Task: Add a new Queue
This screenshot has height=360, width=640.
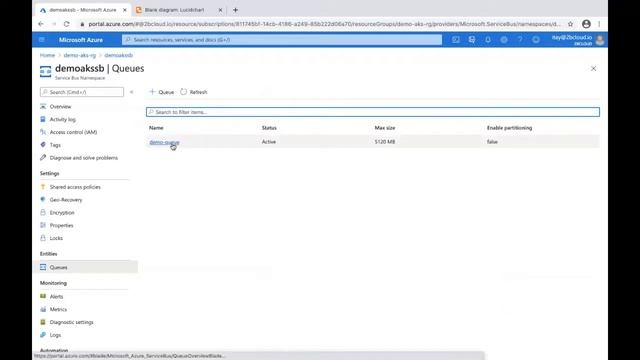Action: pos(162,92)
